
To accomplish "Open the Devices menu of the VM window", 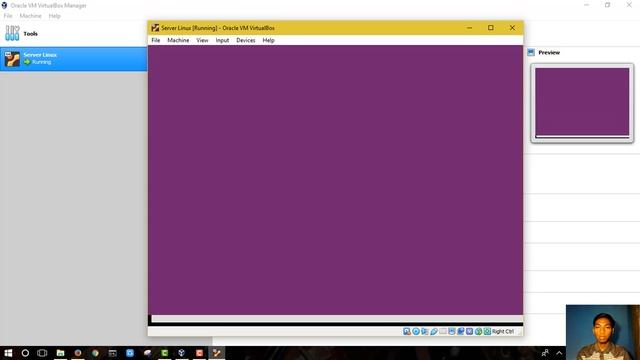I will [246, 40].
